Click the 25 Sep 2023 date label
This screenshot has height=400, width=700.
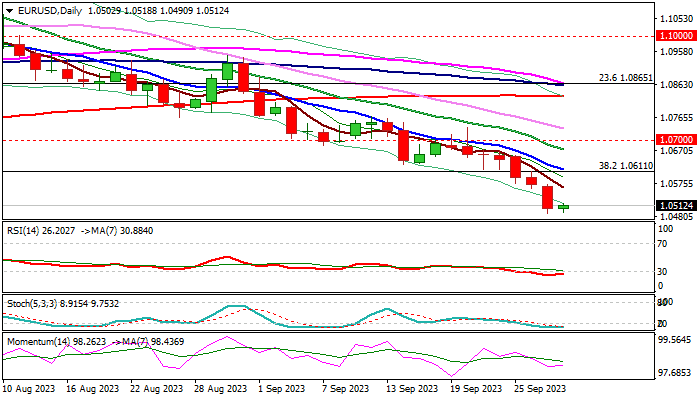click(x=539, y=387)
